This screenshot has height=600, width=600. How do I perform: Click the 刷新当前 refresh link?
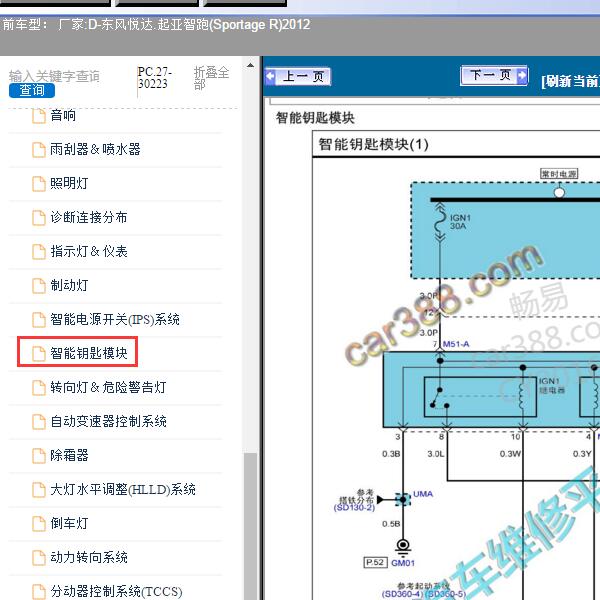click(570, 81)
